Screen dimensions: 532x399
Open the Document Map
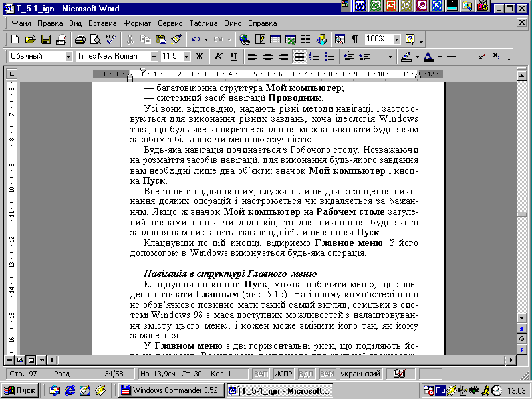[340, 39]
